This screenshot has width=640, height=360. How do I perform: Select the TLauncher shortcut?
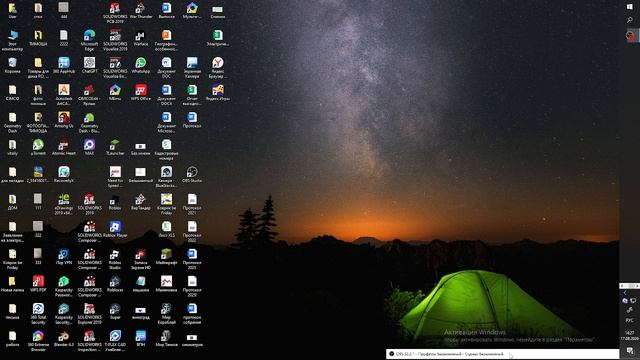(x=115, y=147)
